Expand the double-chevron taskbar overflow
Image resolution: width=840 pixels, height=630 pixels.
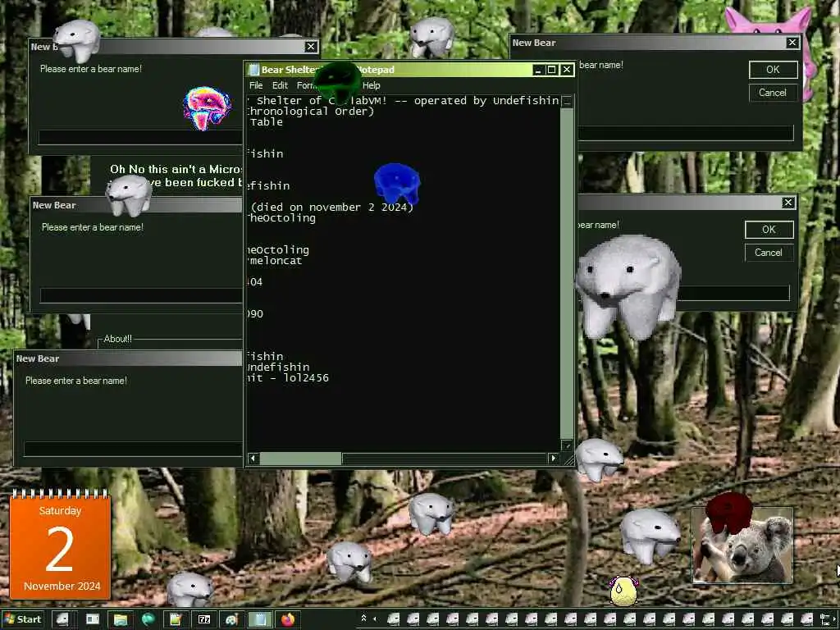(363, 618)
